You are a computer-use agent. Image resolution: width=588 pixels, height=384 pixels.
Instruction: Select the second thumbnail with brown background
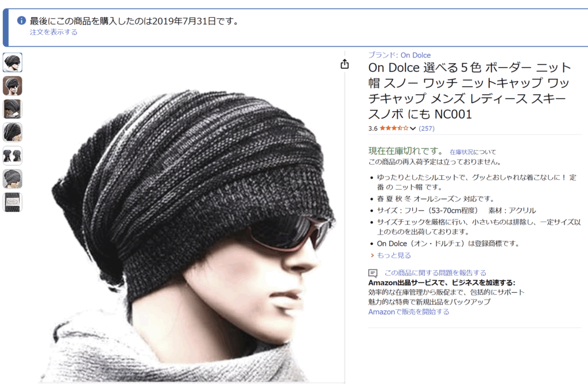coord(13,86)
